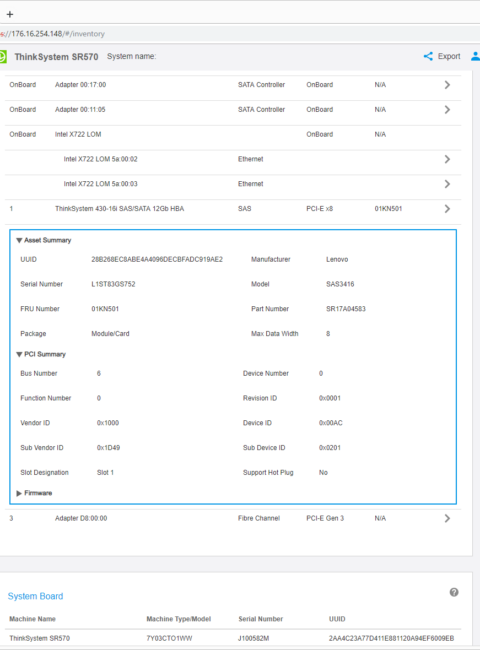
Task: Click System name label in header
Action: (131, 56)
